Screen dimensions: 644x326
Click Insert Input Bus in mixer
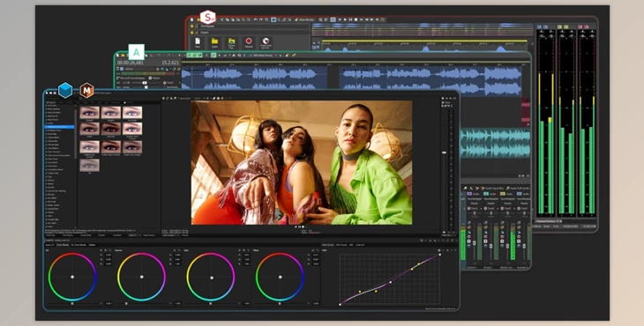pos(491,188)
